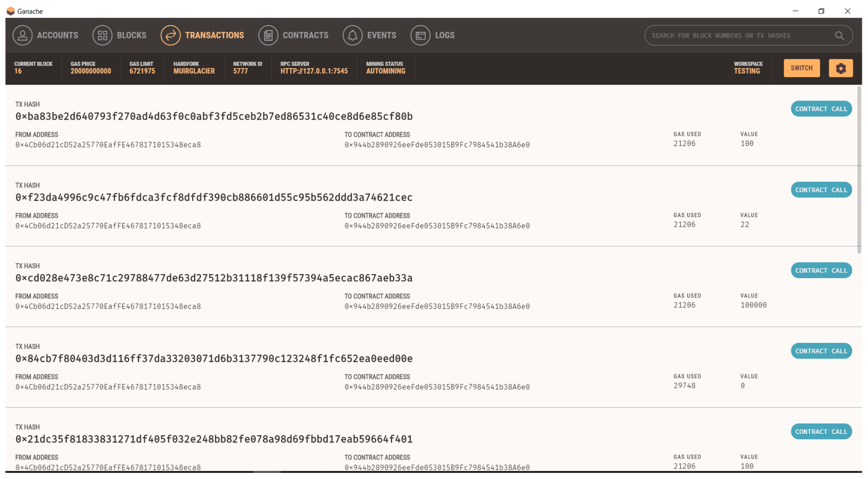This screenshot has height=479, width=868.
Task: Click from address of transaction 0xba83be2d
Action: (108, 144)
